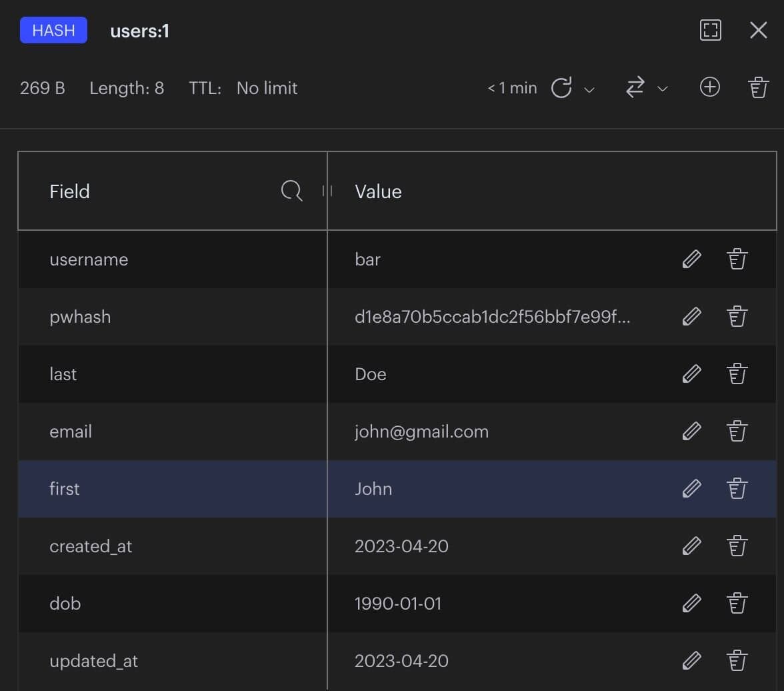Close the key details panel
The image size is (784, 691).
[x=758, y=30]
